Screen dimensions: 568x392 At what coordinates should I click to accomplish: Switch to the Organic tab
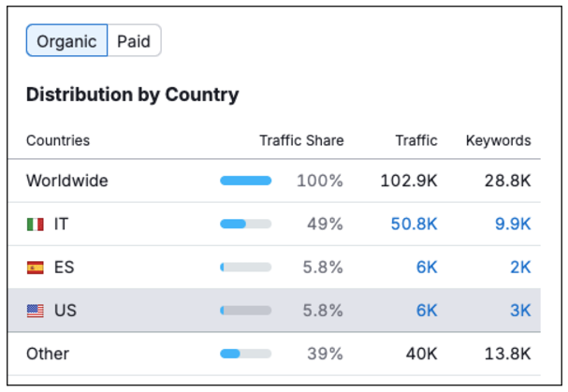point(66,41)
